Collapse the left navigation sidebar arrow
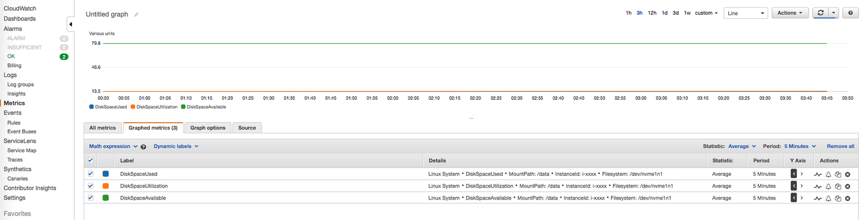Viewport: 868px width, 220px height. click(70, 24)
